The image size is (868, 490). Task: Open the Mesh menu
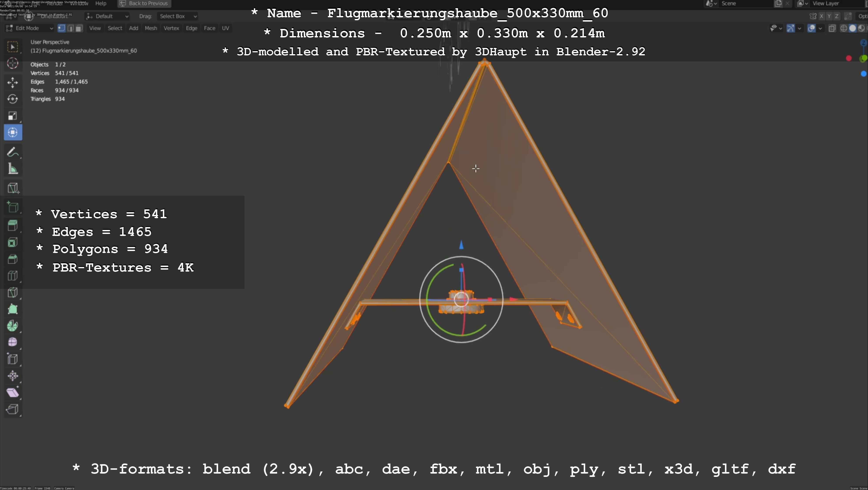tap(151, 28)
